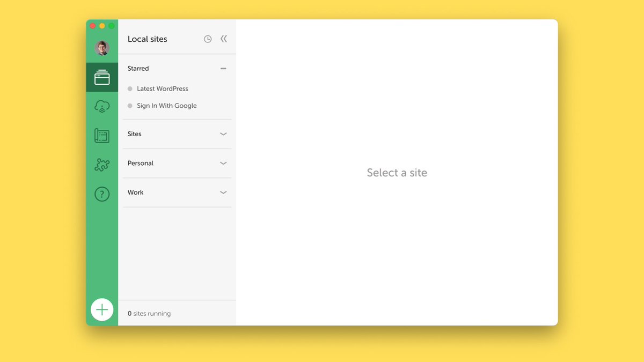Minimize the window with yellow button
644x362 pixels.
click(102, 26)
